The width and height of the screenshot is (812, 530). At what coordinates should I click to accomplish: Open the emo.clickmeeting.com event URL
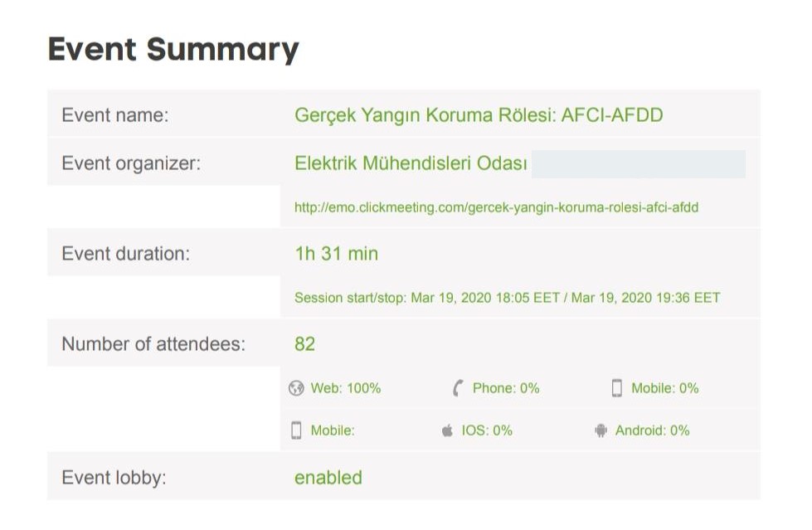(x=496, y=207)
